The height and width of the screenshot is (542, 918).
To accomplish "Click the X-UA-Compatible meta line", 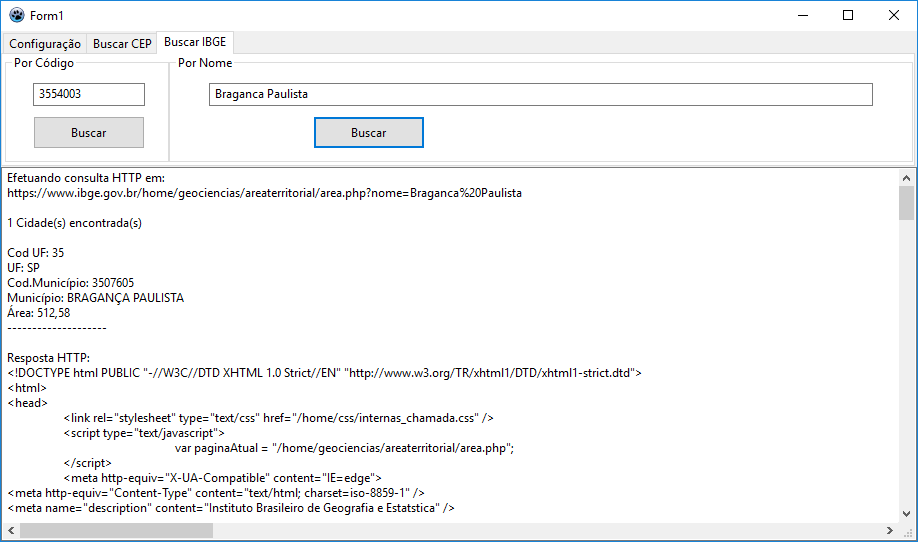I will pyautogui.click(x=222, y=478).
